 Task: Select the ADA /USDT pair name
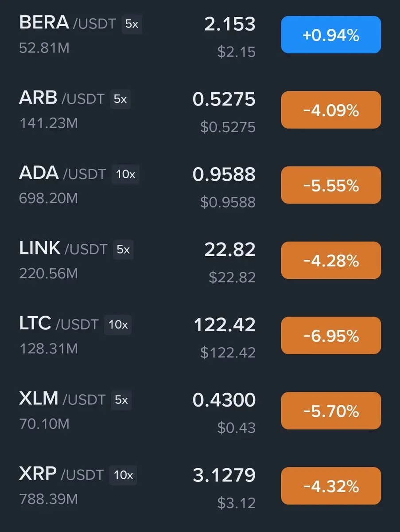pyautogui.click(x=63, y=173)
